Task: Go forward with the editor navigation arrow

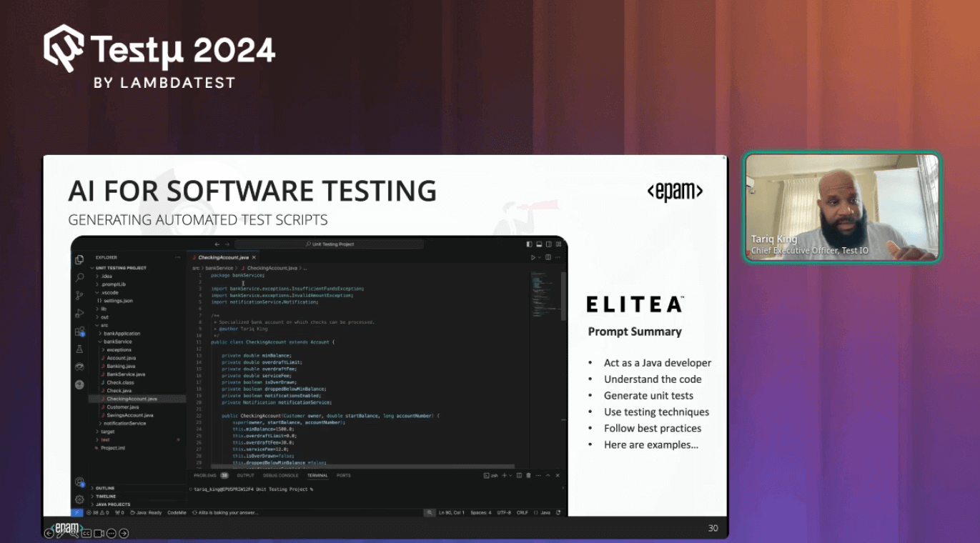Action: pos(228,244)
